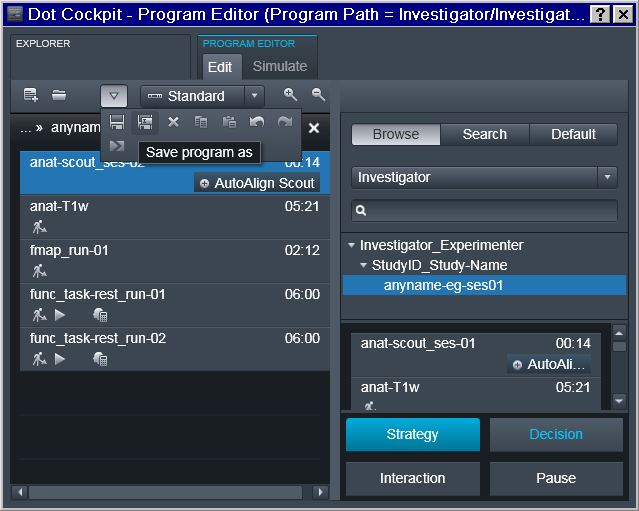Select the anat-scout_ses-02 step
Viewport: 639px width, 511px height.
(175, 173)
